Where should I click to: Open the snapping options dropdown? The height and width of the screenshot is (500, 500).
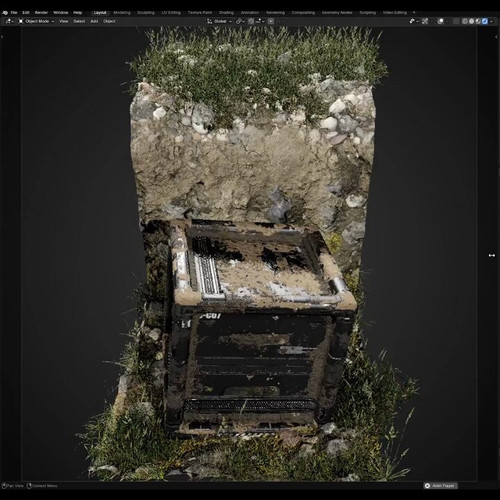point(260,21)
